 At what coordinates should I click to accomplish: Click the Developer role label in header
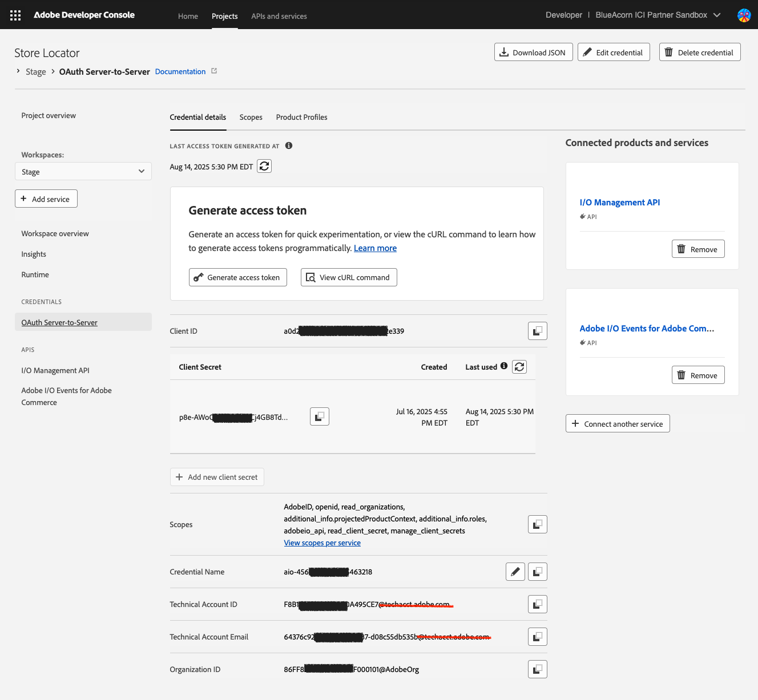point(564,15)
